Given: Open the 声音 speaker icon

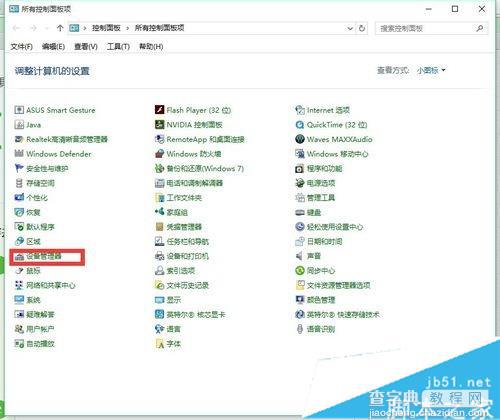Looking at the screenshot, I should tap(300, 256).
